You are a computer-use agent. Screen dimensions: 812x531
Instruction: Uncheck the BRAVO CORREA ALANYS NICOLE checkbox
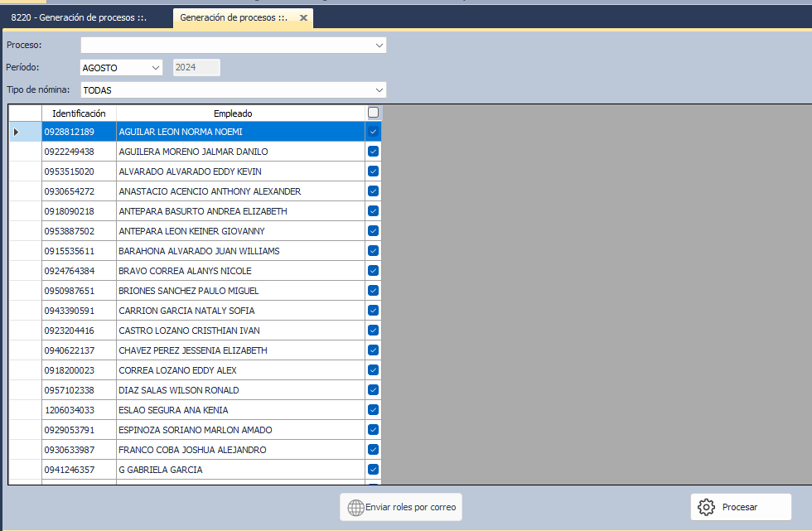pyautogui.click(x=373, y=271)
